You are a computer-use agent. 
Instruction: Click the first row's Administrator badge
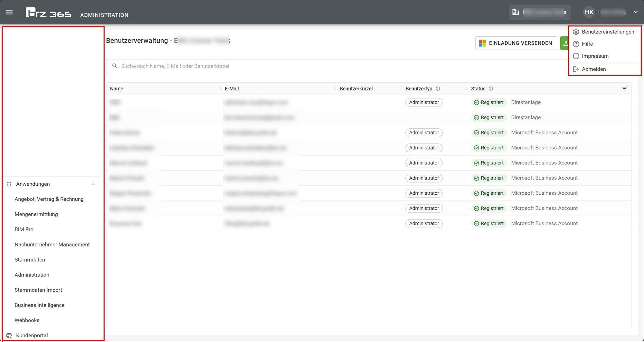424,102
